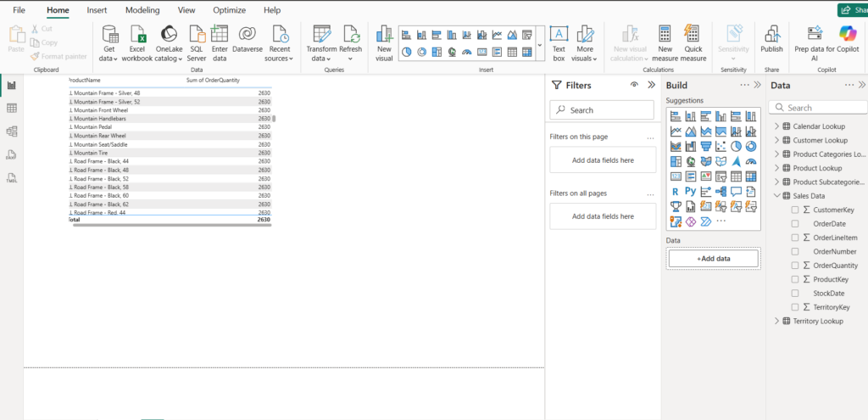This screenshot has width=868, height=420.
Task: Click the Publish icon in Share group
Action: (x=771, y=34)
